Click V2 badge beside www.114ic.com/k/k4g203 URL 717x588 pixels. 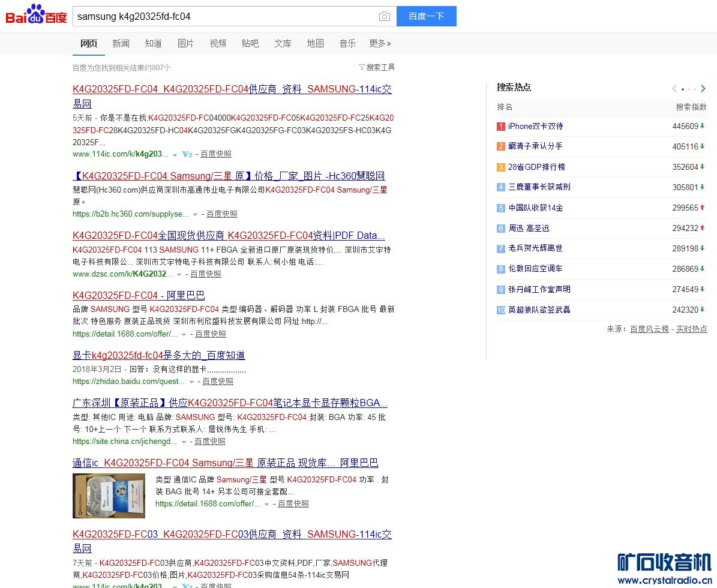click(x=187, y=155)
